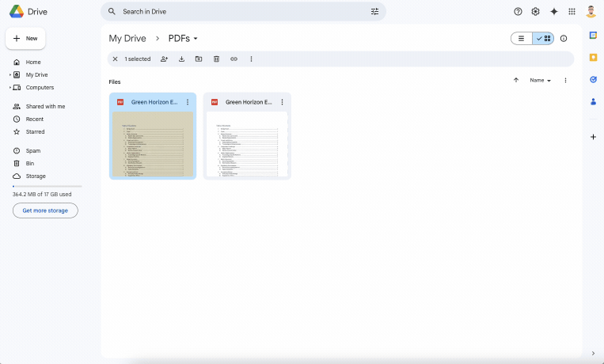604x364 pixels.
Task: Move selected file to another folder
Action: point(199,59)
